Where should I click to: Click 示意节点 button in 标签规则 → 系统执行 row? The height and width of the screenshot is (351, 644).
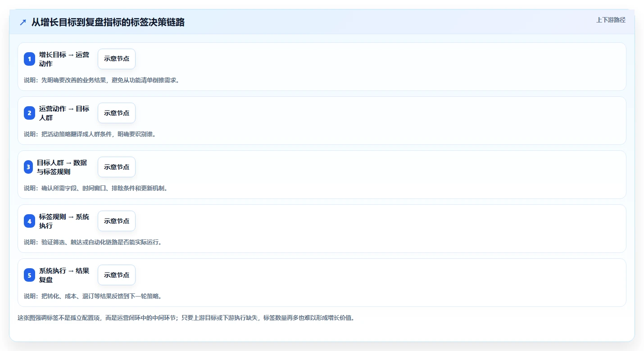117,221
